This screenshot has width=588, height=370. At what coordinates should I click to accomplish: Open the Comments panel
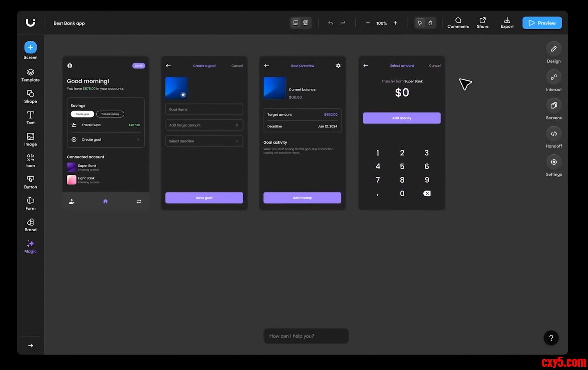458,20
